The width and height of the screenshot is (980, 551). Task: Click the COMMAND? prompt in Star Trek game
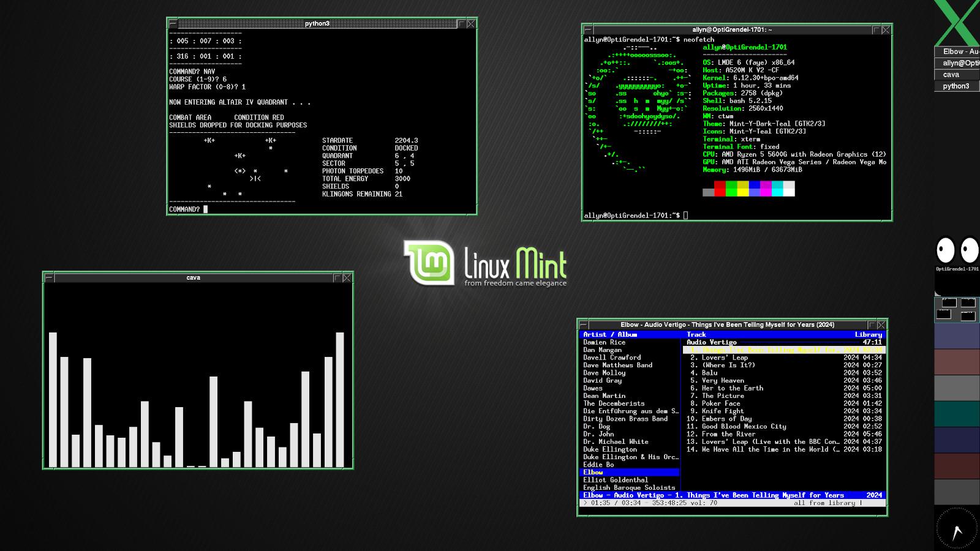tap(185, 209)
